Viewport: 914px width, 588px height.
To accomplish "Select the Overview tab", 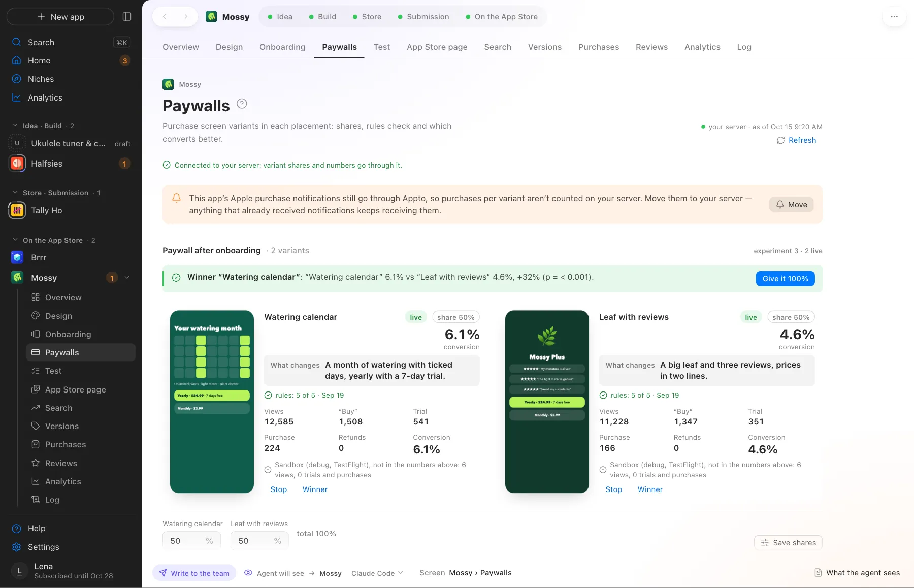I will point(181,47).
